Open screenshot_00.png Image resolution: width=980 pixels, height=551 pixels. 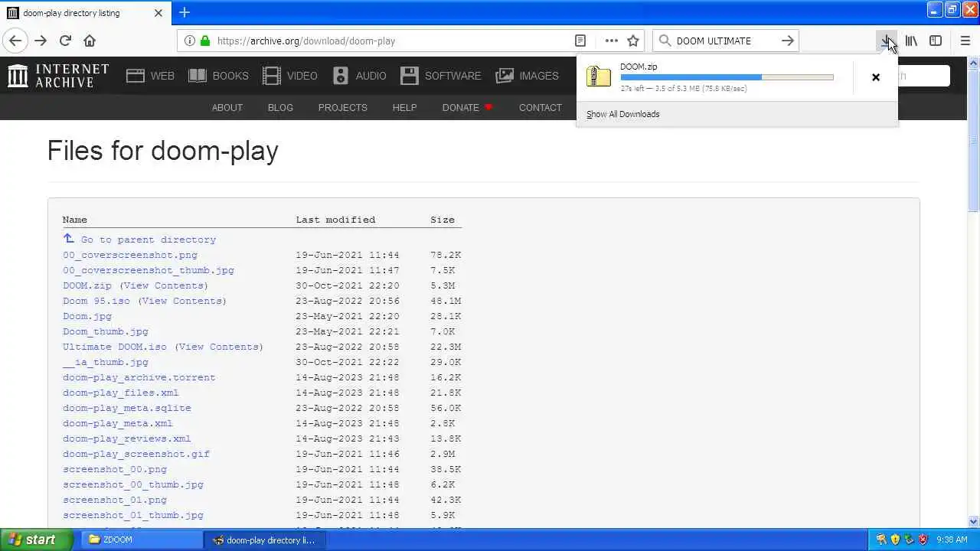pos(115,469)
